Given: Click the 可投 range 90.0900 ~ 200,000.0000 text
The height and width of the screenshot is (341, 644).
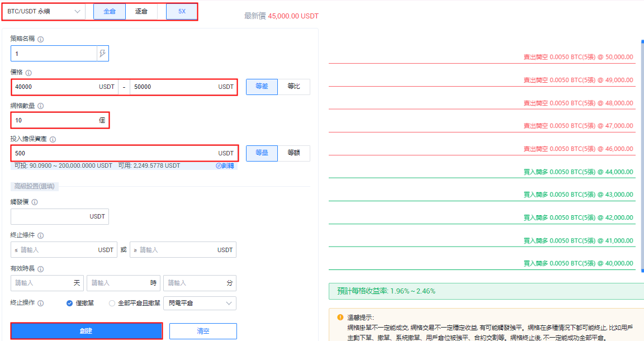Looking at the screenshot, I should point(63,166).
